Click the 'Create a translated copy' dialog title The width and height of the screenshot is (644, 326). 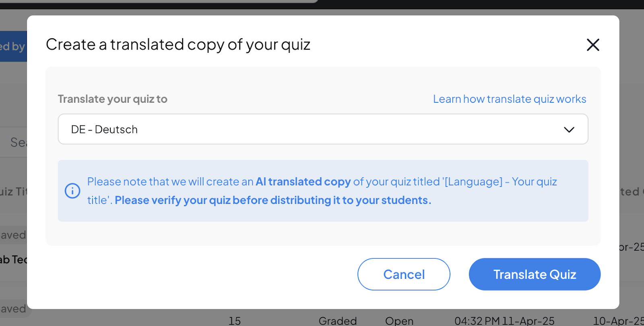178,45
